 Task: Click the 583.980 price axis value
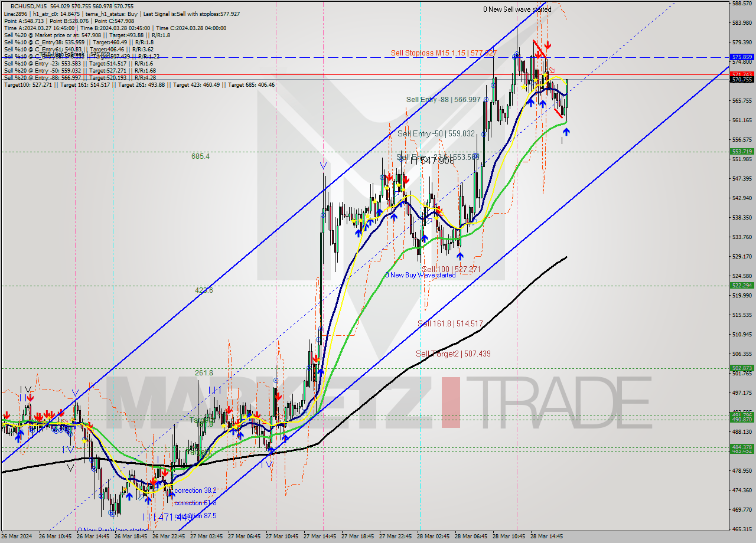click(742, 23)
